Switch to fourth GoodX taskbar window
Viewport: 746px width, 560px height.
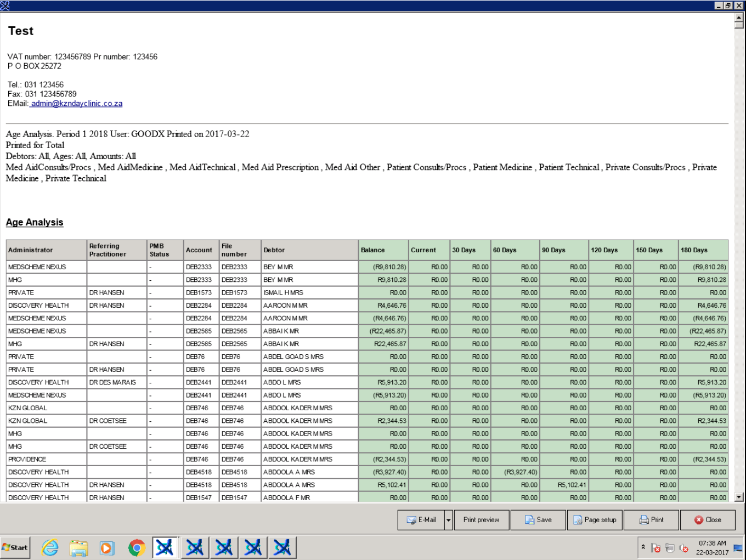[253, 547]
